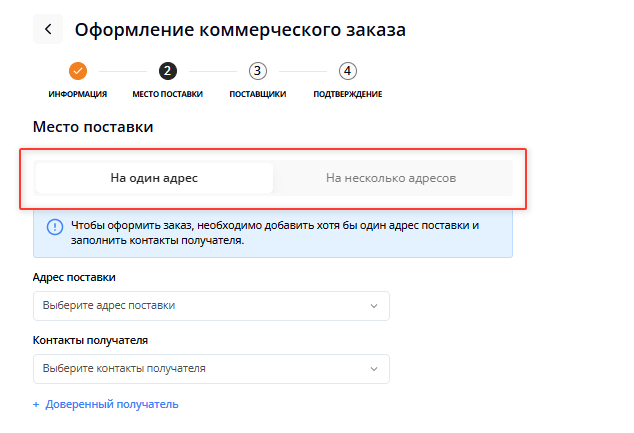The image size is (634, 433).
Task: Click the Оформление коммерческого заказа heading
Action: click(240, 29)
